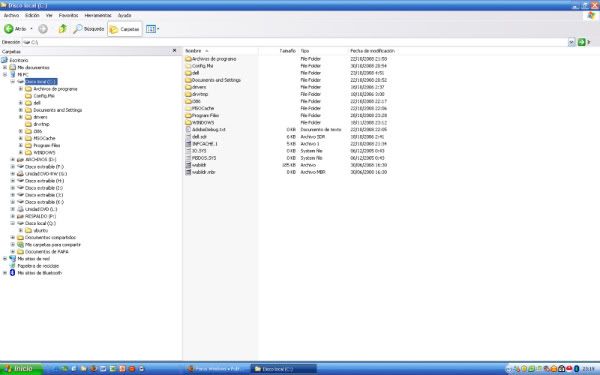
Task: Open the address bar dropdown arrow
Action: pyautogui.click(x=571, y=42)
